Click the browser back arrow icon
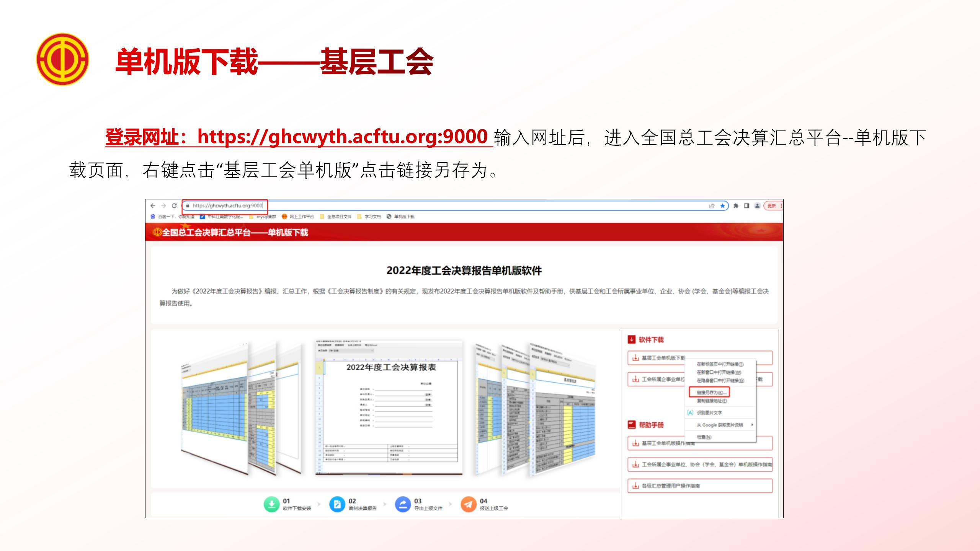980x551 pixels. [153, 206]
